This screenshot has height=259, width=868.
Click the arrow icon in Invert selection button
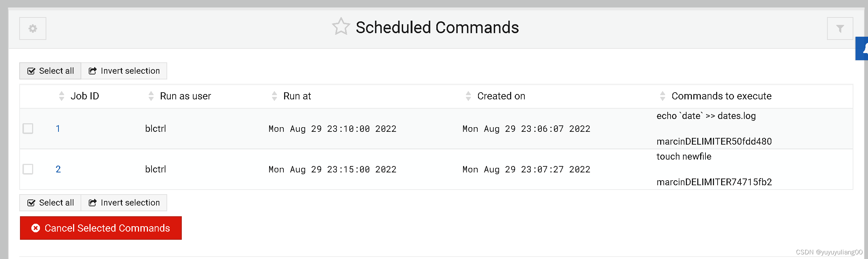point(92,71)
